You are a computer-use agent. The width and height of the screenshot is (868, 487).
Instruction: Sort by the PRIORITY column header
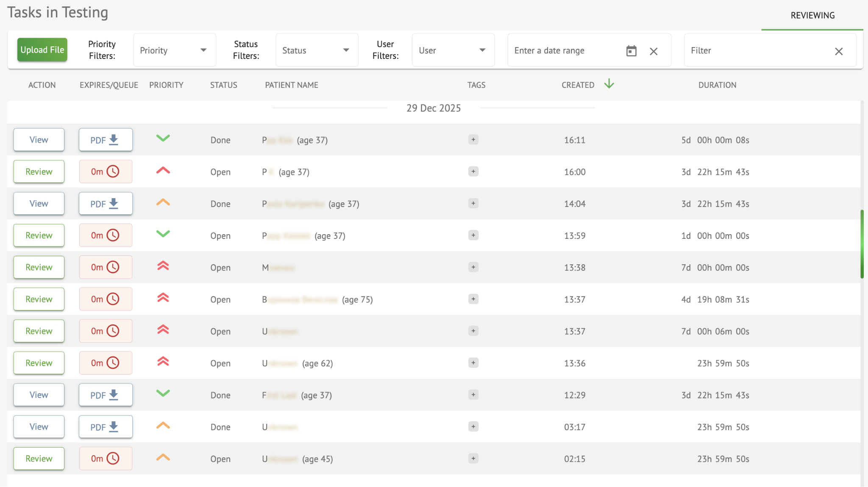coord(166,85)
